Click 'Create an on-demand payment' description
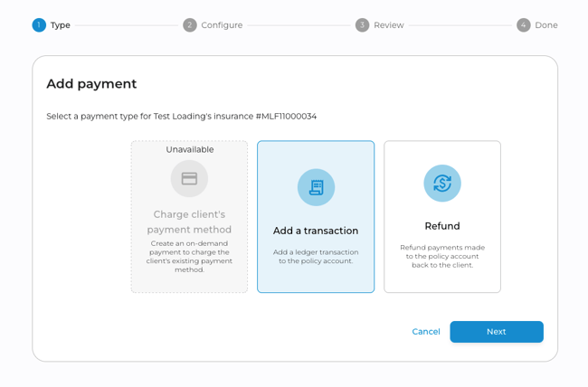 coord(189,257)
